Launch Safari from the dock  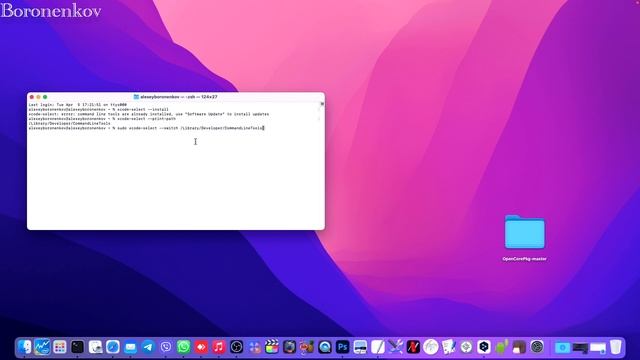(x=113, y=347)
